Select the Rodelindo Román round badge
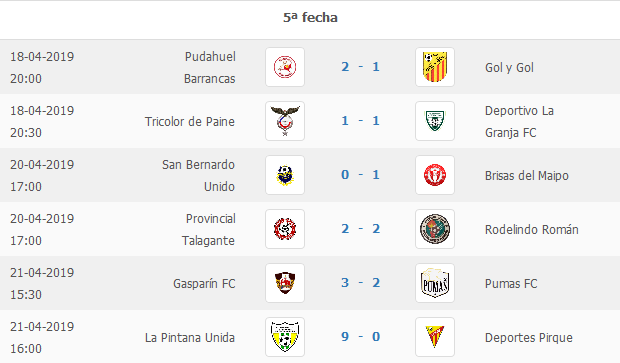Image resolution: width=620 pixels, height=363 pixels. [x=435, y=229]
